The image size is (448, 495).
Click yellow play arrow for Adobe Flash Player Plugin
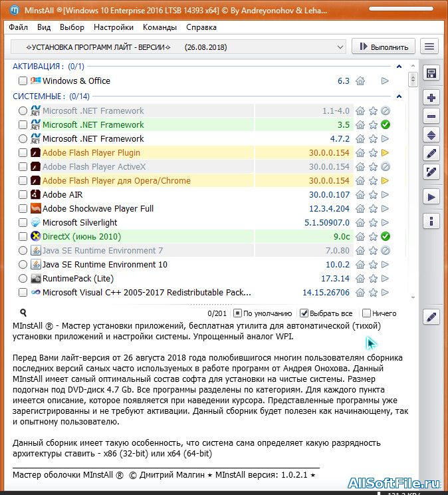[385, 153]
